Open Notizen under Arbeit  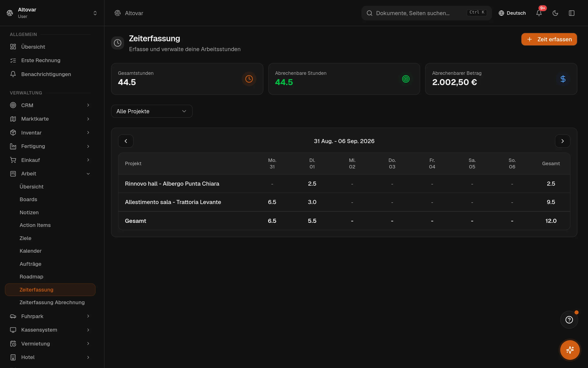(x=29, y=212)
